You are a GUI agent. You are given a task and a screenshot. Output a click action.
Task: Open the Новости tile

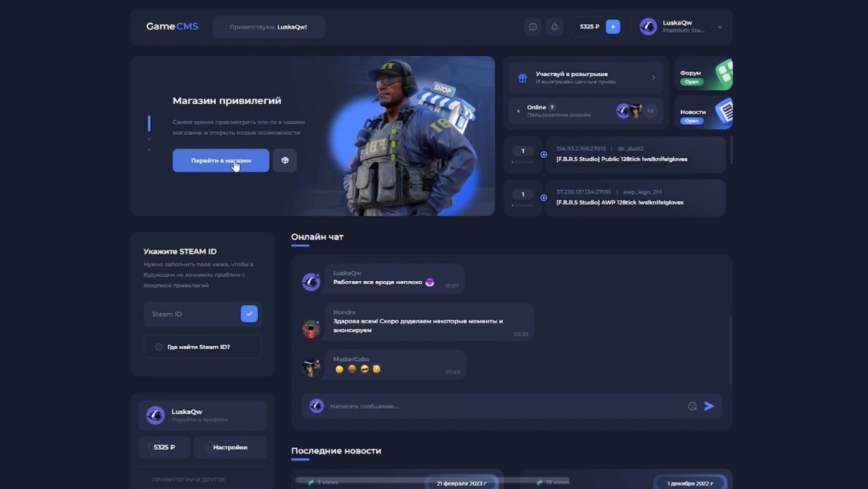(703, 112)
